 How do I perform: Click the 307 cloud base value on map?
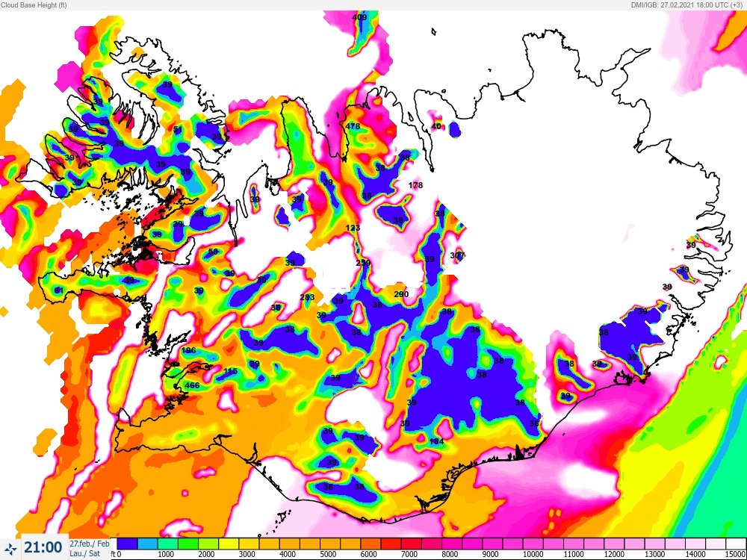click(457, 255)
